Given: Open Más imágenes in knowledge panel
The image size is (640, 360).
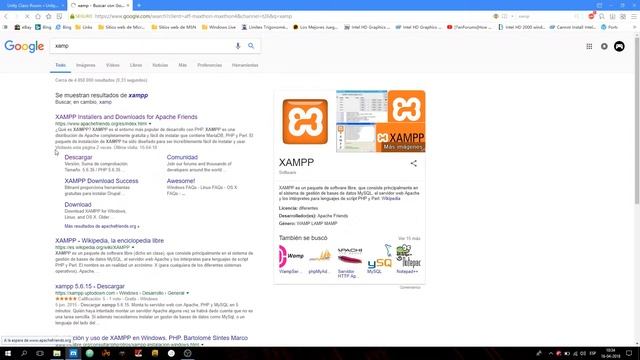Looking at the screenshot, I should 403,147.
